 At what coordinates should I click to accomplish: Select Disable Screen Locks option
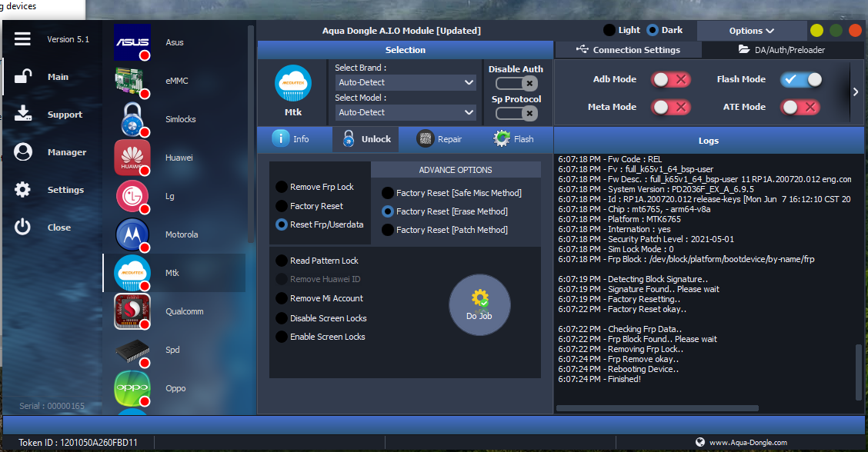pyautogui.click(x=321, y=318)
